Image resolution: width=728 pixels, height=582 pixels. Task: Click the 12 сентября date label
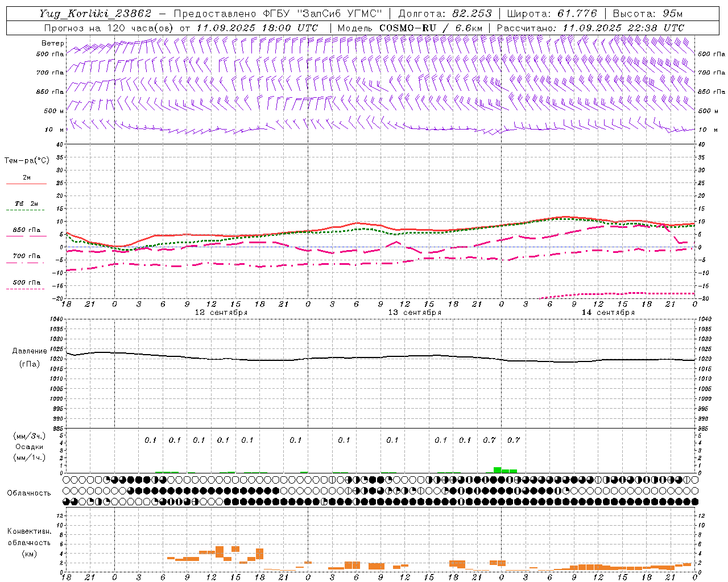(221, 313)
